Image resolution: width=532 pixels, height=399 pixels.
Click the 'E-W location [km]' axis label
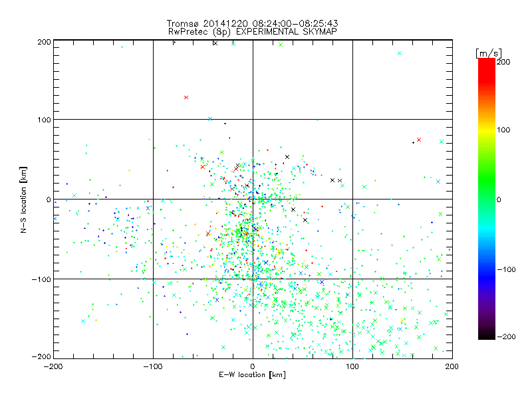(252, 375)
